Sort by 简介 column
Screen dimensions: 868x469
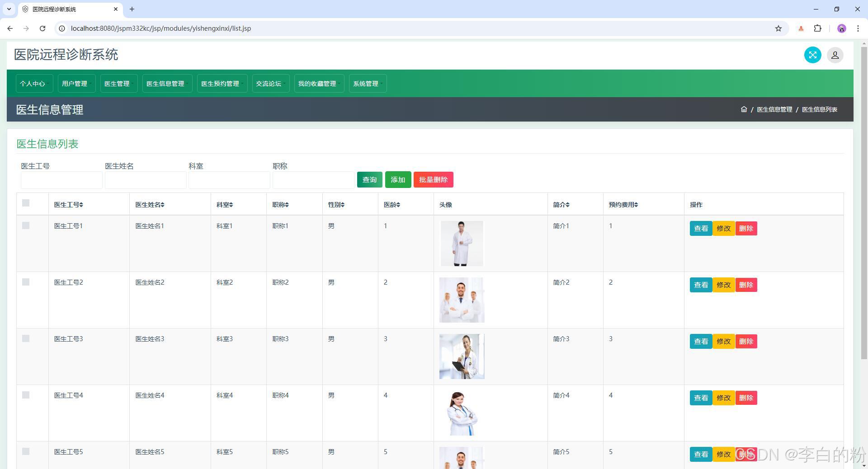pyautogui.click(x=561, y=205)
